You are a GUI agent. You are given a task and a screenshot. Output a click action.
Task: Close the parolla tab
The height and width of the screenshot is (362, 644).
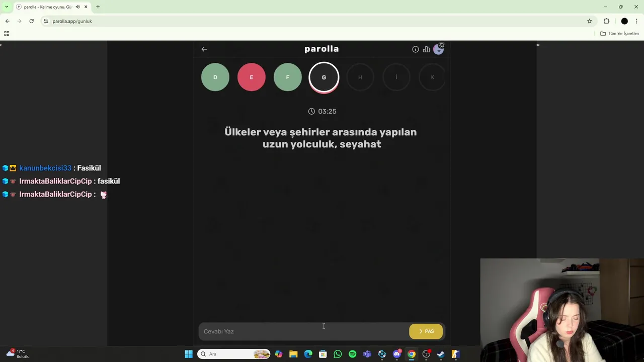pyautogui.click(x=86, y=7)
